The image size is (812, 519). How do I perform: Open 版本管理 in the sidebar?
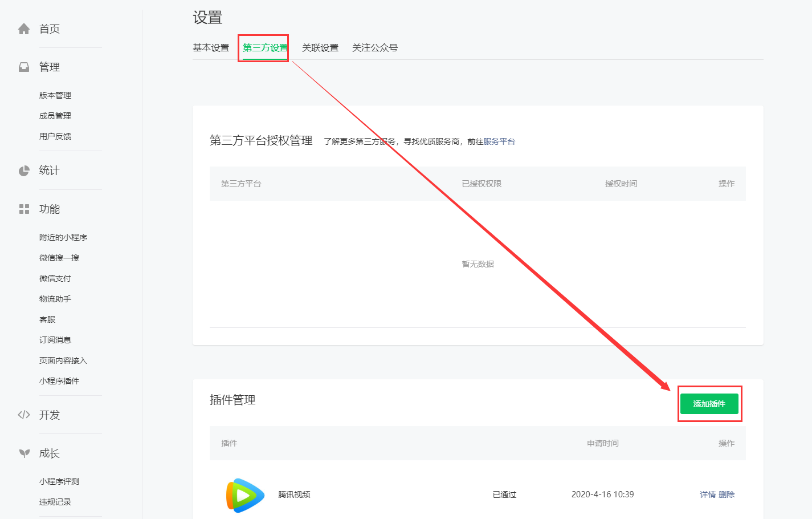pyautogui.click(x=55, y=95)
